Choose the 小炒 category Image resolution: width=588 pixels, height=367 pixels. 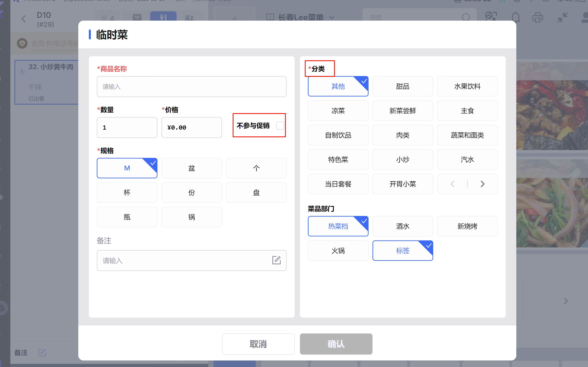[403, 160]
